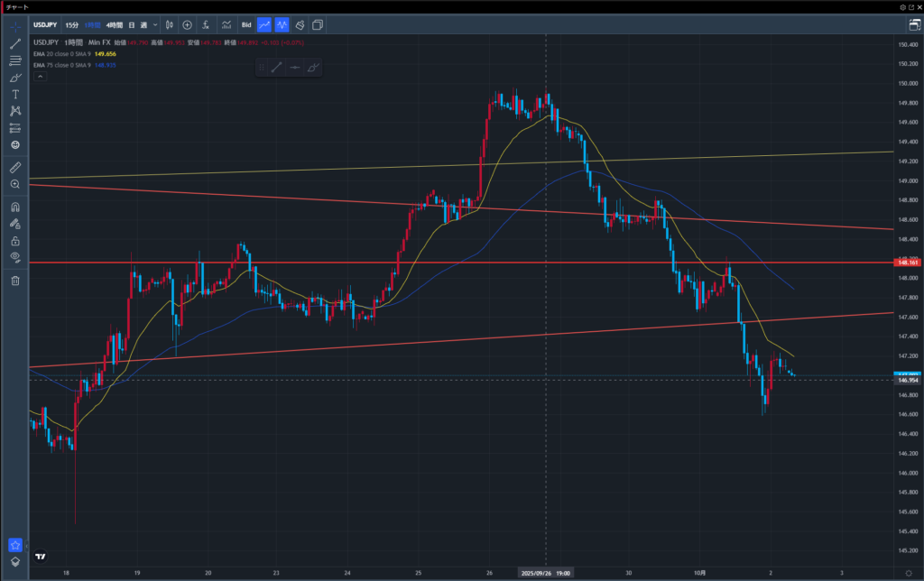The image size is (924, 581).
Task: Collapse the indicator legend chevron
Action: (39, 77)
